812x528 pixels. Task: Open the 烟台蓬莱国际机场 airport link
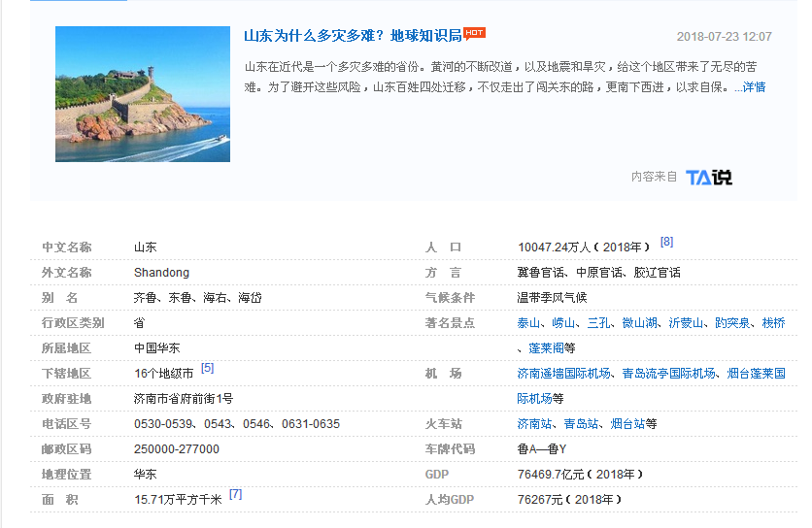coord(756,374)
